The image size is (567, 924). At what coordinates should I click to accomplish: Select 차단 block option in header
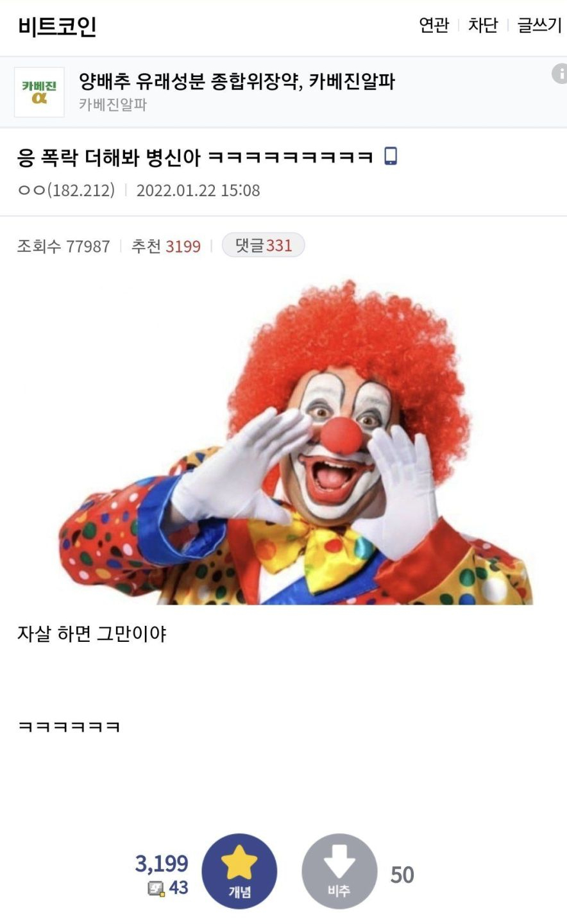click(483, 25)
